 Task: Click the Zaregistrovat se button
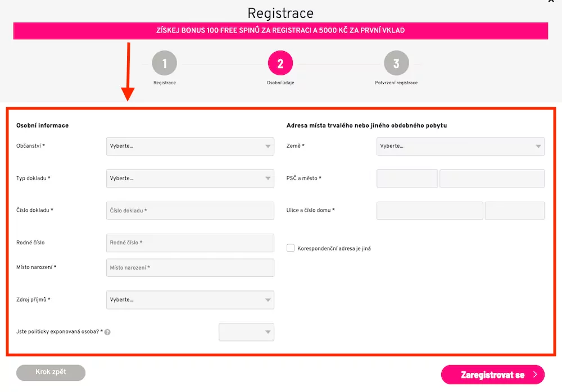[x=493, y=375]
